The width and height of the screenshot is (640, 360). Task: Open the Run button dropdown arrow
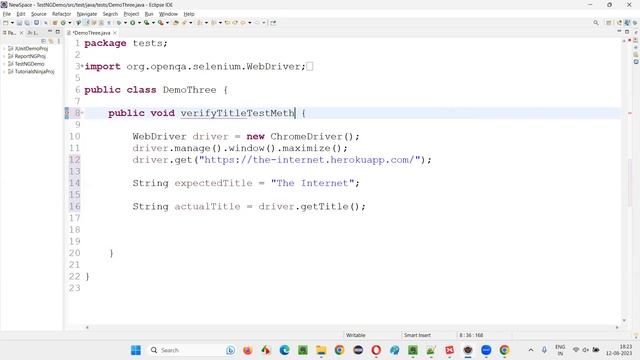[139, 23]
